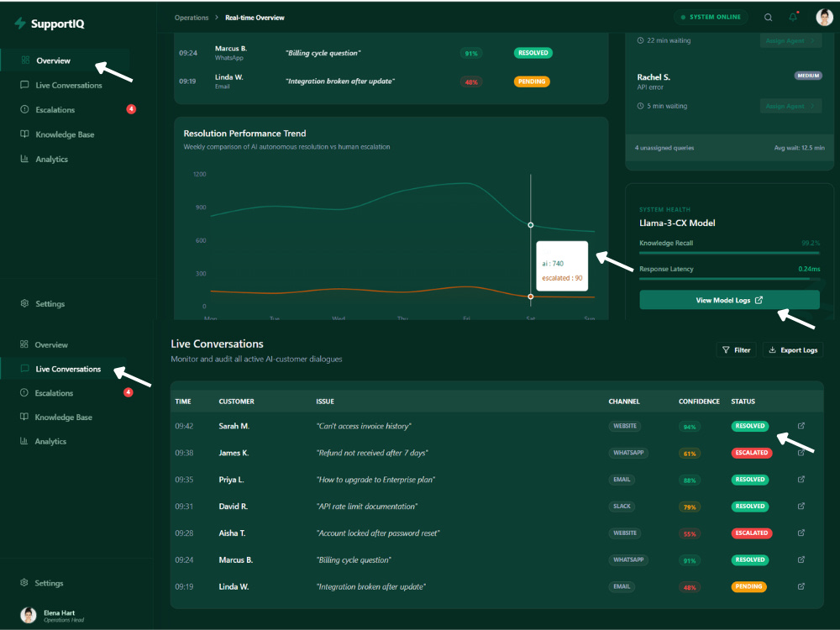Click the Operations breadcrumb link
The height and width of the screenshot is (630, 840).
click(192, 18)
